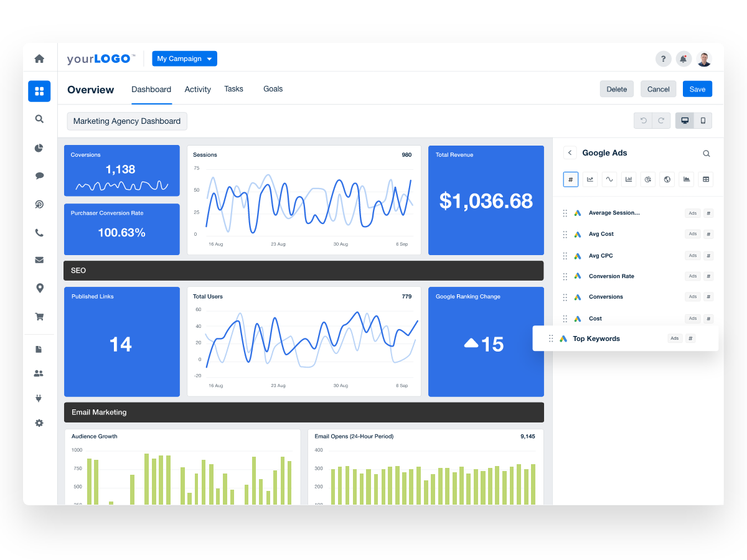Open search in the right Google Ads panel
Viewport: 747px width, 560px height.
click(706, 153)
